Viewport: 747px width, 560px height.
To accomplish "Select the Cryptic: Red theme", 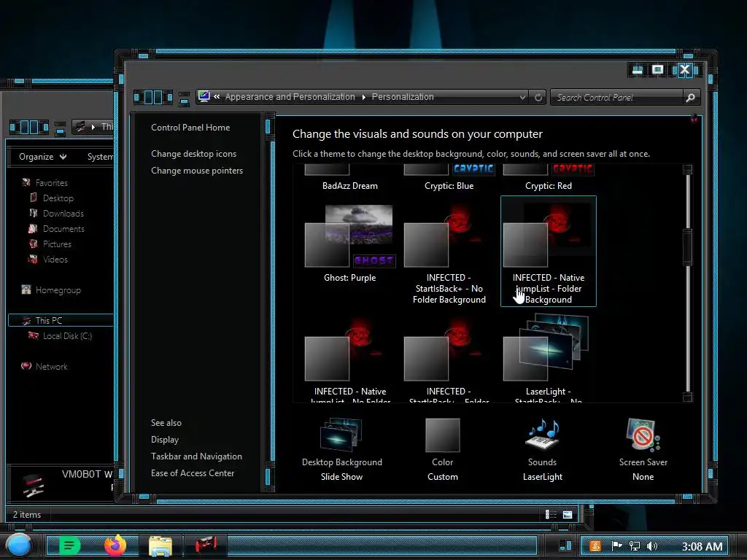I will click(549, 178).
